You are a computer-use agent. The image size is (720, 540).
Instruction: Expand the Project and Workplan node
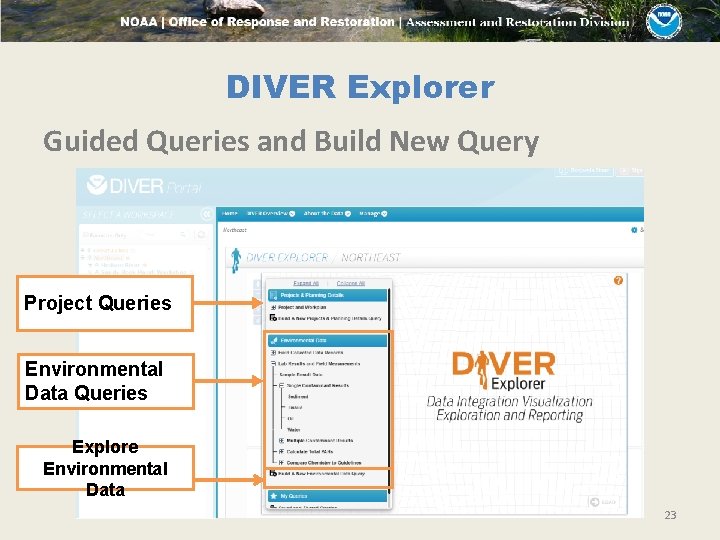(273, 307)
